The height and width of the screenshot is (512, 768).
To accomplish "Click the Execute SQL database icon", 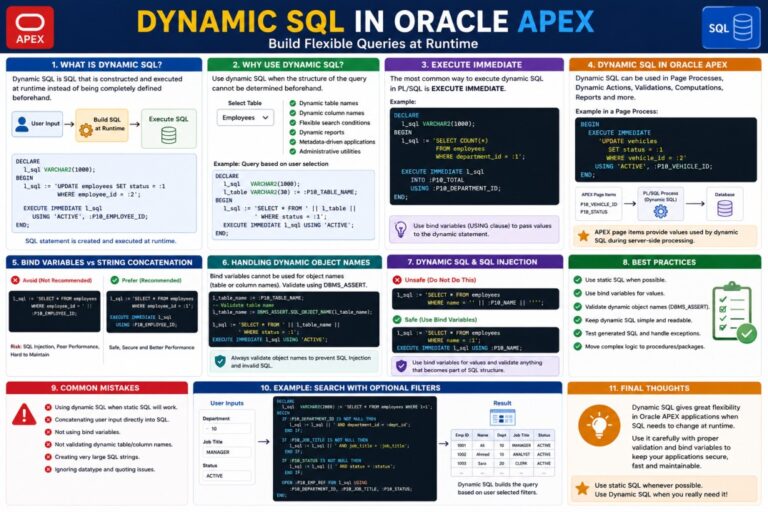I will 168,135.
